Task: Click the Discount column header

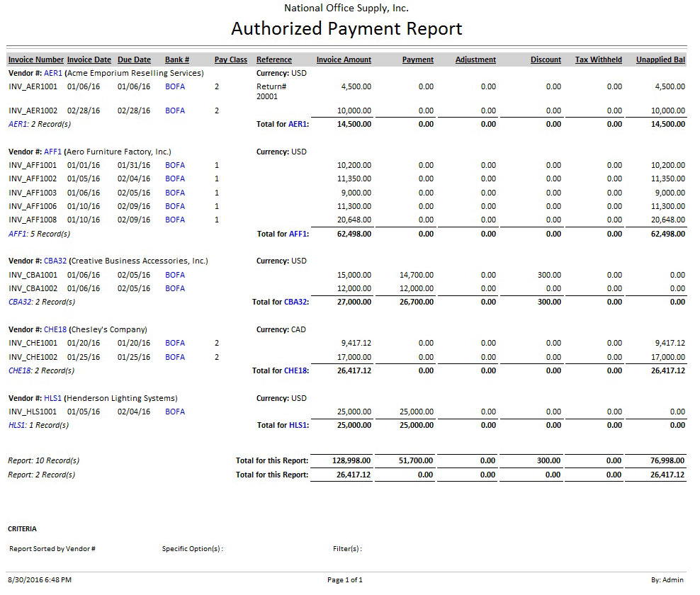Action: 546,60
